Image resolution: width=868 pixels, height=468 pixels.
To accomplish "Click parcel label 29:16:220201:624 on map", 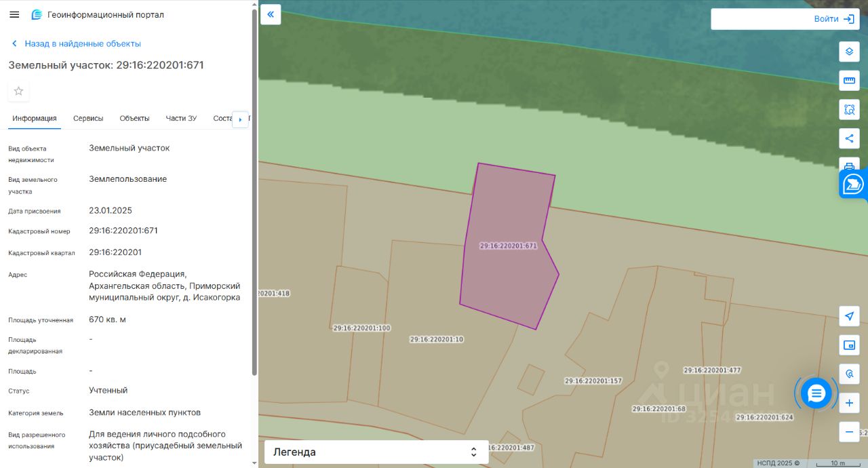I will point(764,417).
